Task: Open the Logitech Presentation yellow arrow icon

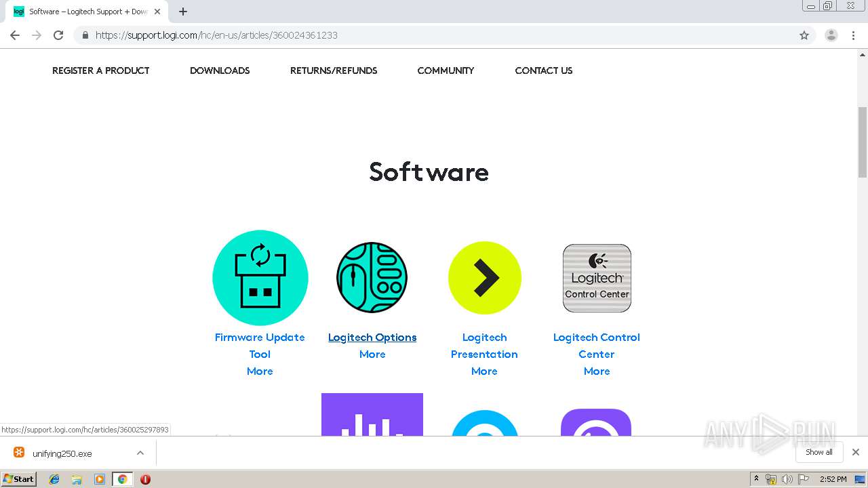Action: pyautogui.click(x=484, y=278)
